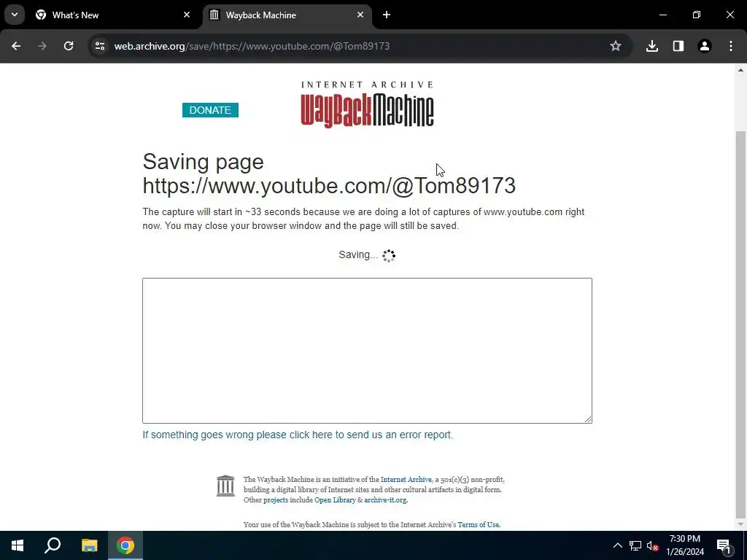Open the tab search dropdown arrow
The height and width of the screenshot is (560, 747).
(15, 15)
